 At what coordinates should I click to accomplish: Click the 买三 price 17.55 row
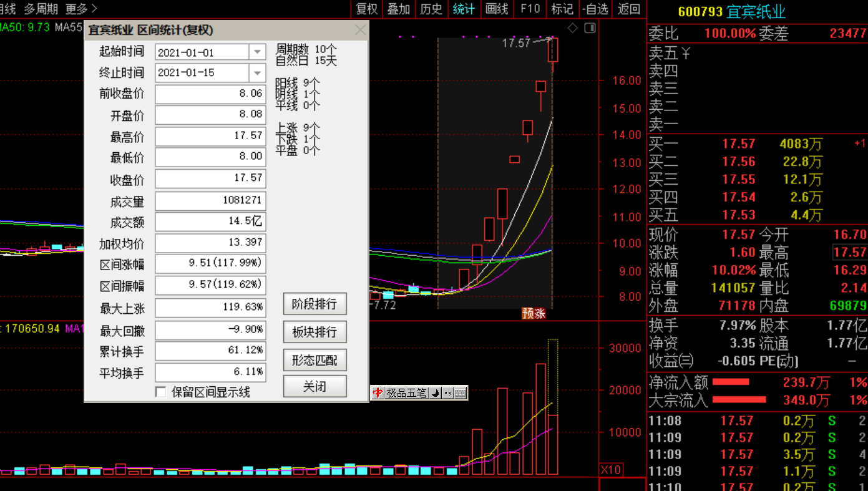coord(758,180)
